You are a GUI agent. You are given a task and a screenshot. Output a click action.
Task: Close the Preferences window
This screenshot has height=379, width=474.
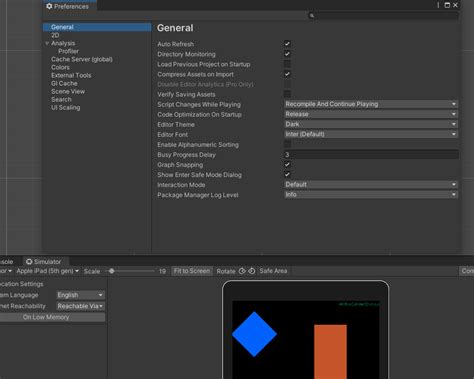(455, 5)
